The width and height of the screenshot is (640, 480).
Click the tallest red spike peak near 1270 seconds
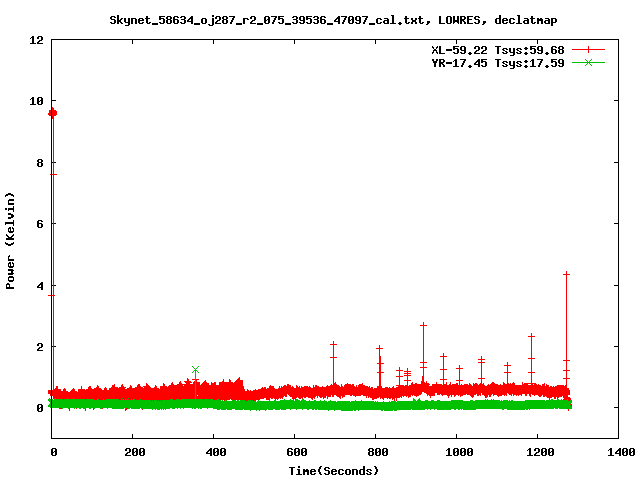(566, 274)
